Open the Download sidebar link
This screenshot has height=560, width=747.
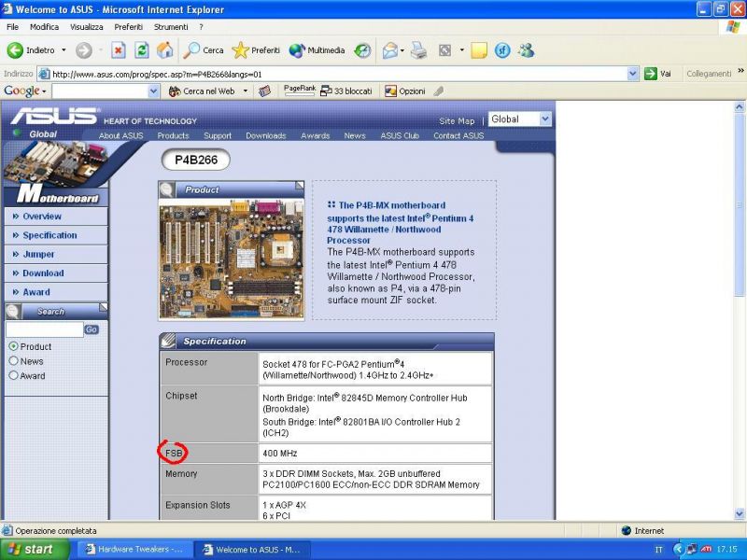click(43, 273)
